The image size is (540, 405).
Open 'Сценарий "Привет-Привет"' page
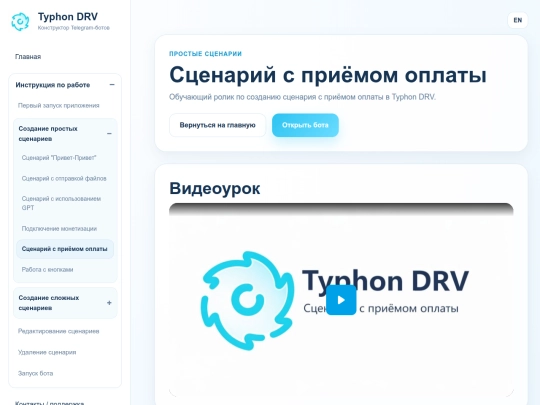point(59,158)
